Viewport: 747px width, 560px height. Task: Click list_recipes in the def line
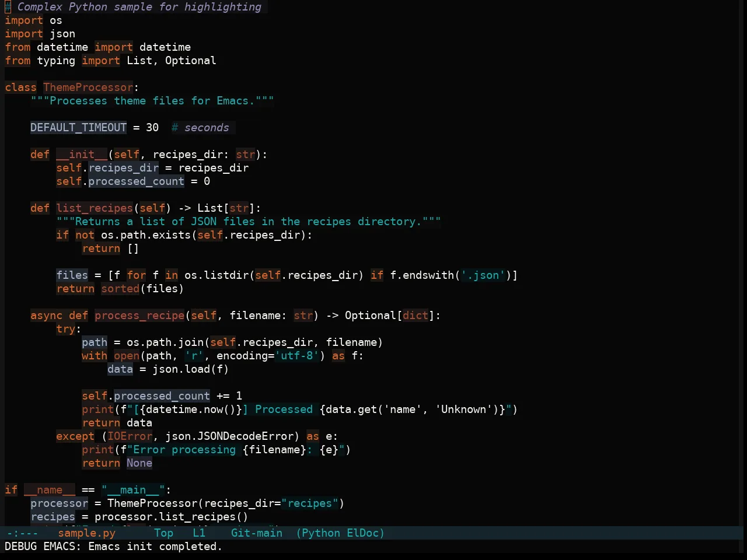[95, 208]
